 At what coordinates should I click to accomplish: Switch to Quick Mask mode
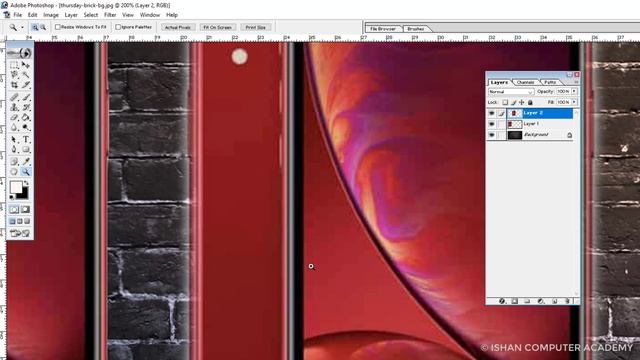click(25, 209)
